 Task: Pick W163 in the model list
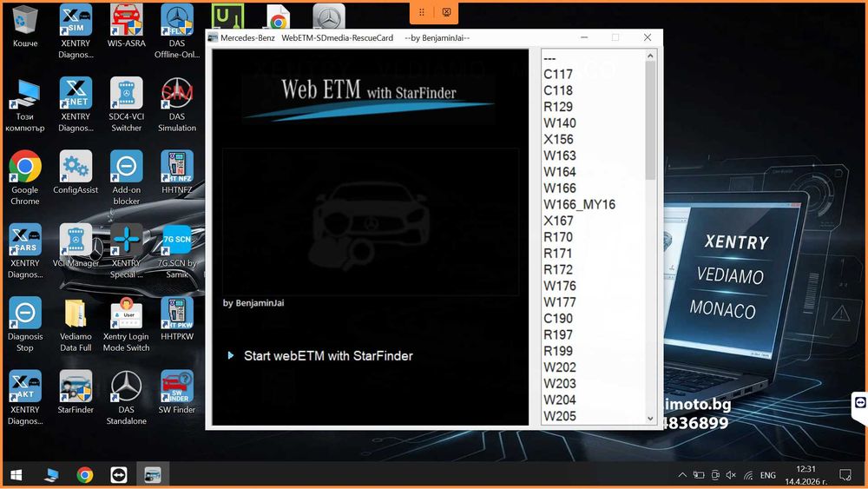coord(560,155)
